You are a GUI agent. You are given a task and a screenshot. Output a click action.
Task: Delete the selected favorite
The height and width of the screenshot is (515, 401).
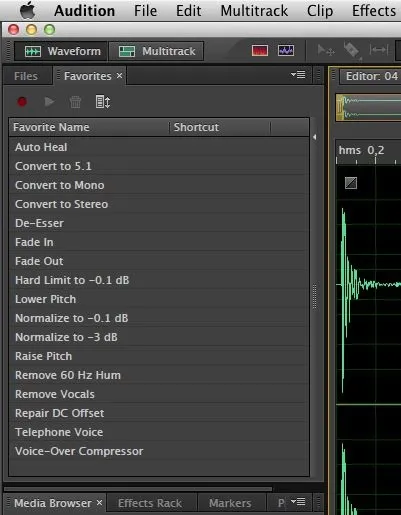pos(75,102)
